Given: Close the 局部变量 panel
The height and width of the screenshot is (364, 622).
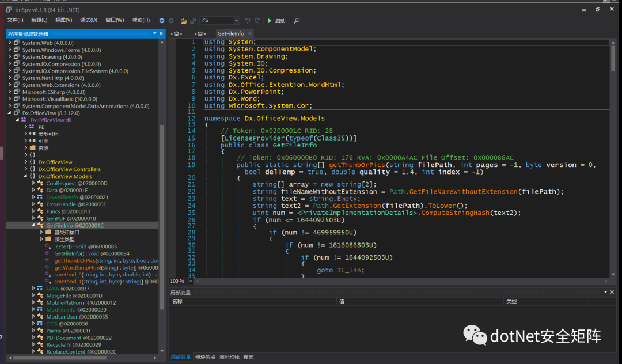Looking at the screenshot, I should [x=612, y=292].
